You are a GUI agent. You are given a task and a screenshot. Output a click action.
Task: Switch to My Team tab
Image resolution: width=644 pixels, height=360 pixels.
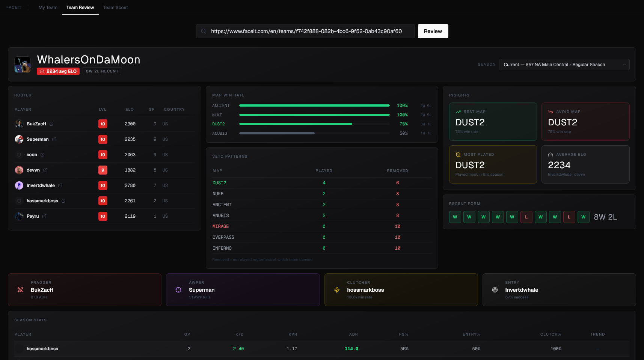(x=48, y=8)
